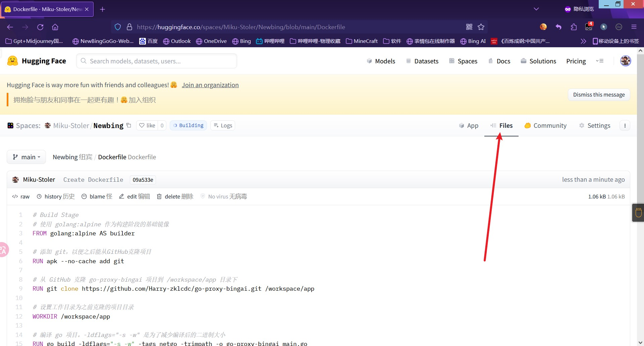Open the Hugging Face logo home link

click(x=37, y=61)
